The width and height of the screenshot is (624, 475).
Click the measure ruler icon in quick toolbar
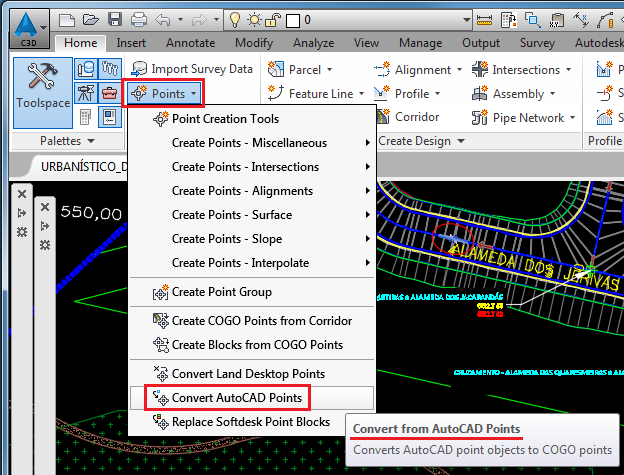pos(484,20)
